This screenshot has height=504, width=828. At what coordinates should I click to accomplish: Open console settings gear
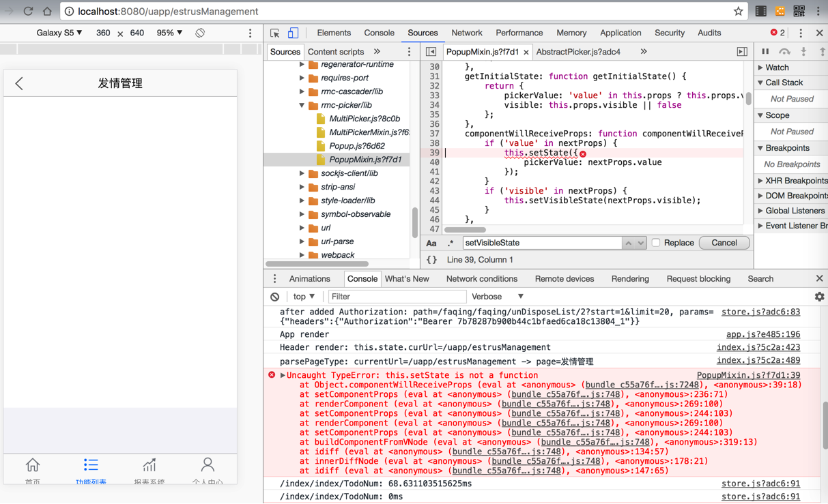[819, 297]
